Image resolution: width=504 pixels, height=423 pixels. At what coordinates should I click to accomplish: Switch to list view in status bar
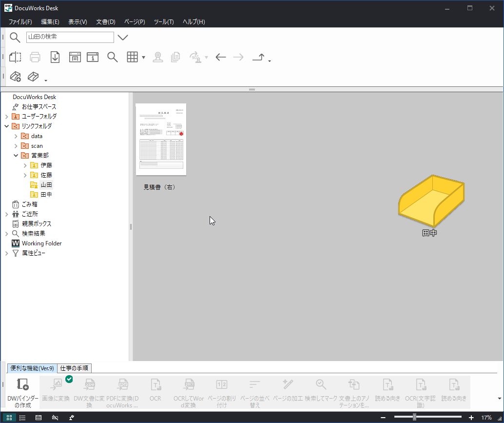coord(22,418)
